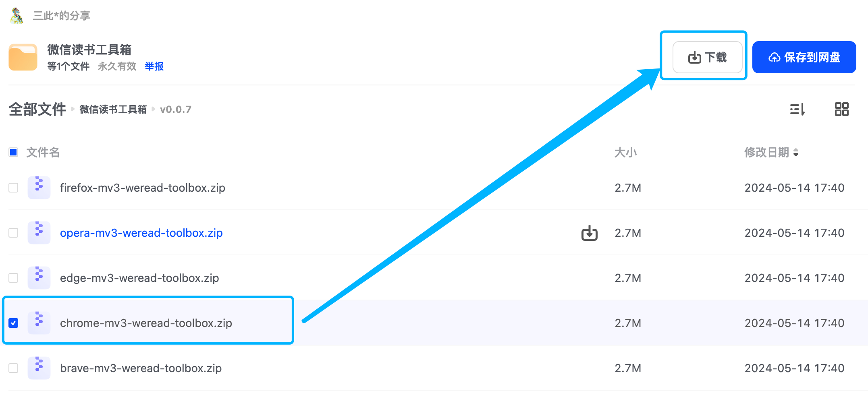Sort by 修改日期 column arrow

point(796,153)
